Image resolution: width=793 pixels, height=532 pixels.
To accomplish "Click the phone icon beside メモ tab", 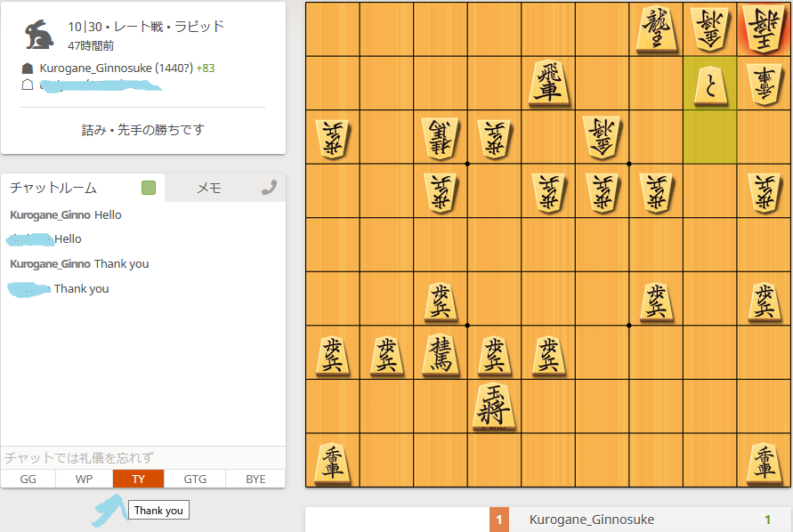I will 270,188.
